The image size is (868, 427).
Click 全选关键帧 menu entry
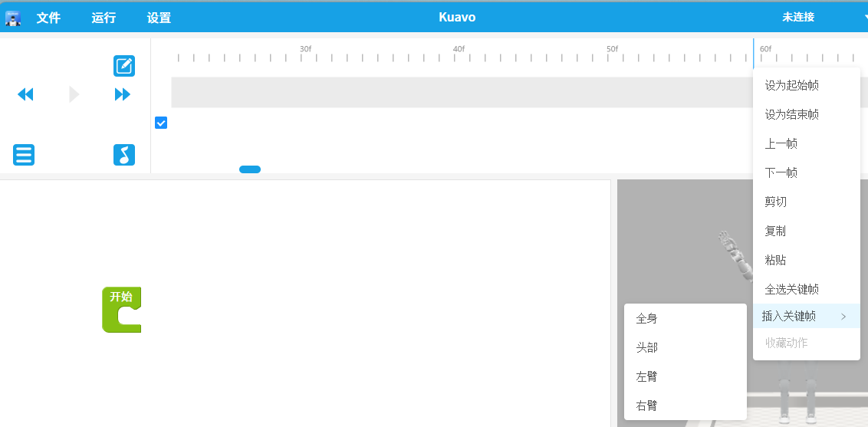click(791, 289)
